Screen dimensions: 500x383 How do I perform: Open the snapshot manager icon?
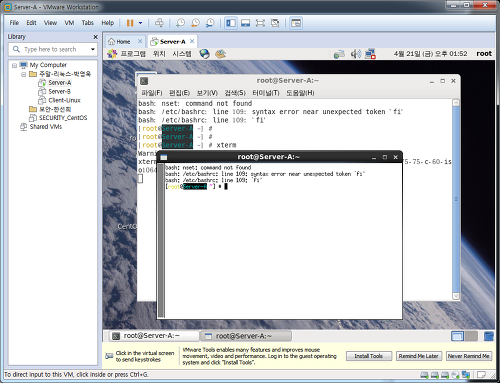(210, 23)
